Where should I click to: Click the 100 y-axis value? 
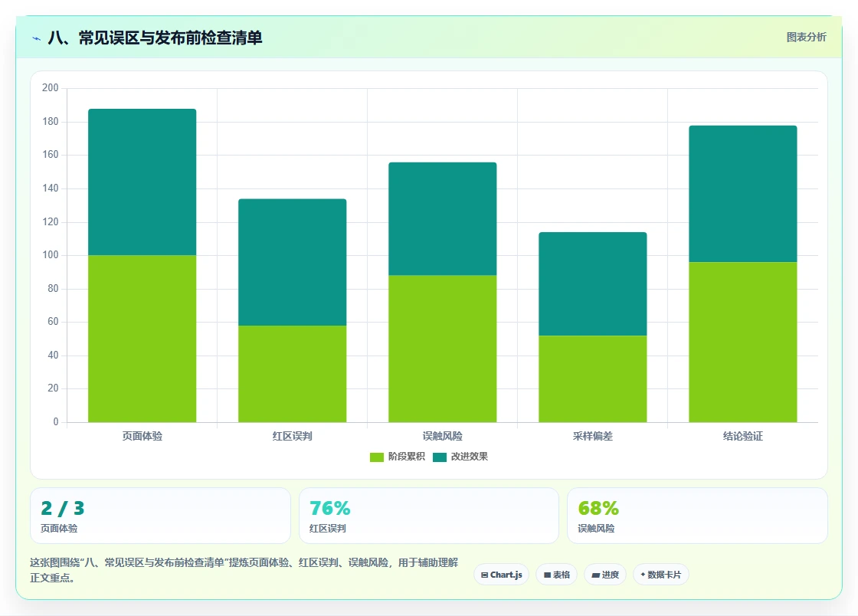51,255
